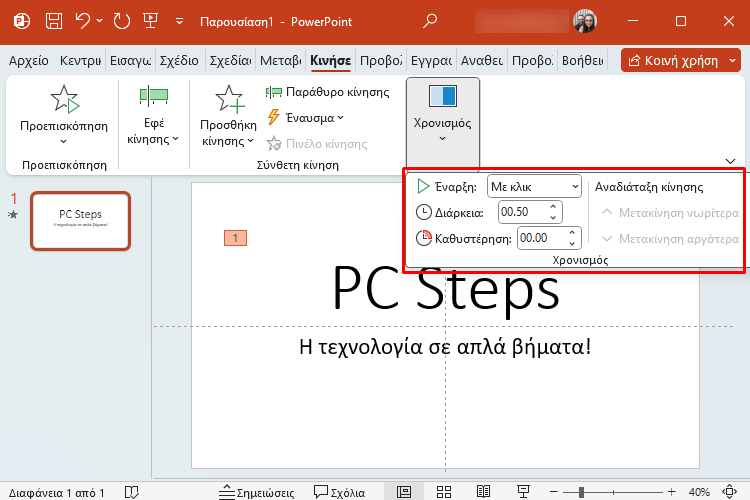This screenshot has height=500, width=750.
Task: Undo the last action
Action: click(83, 21)
